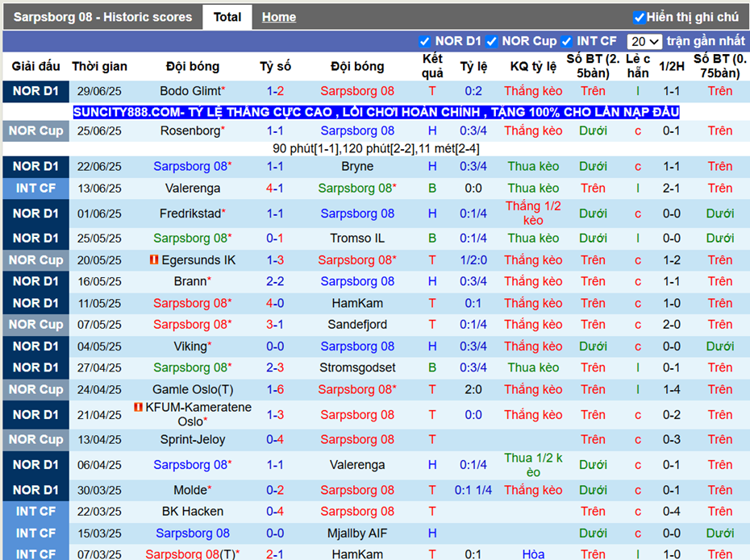Click the Lẻ chẵn column header

click(638, 66)
